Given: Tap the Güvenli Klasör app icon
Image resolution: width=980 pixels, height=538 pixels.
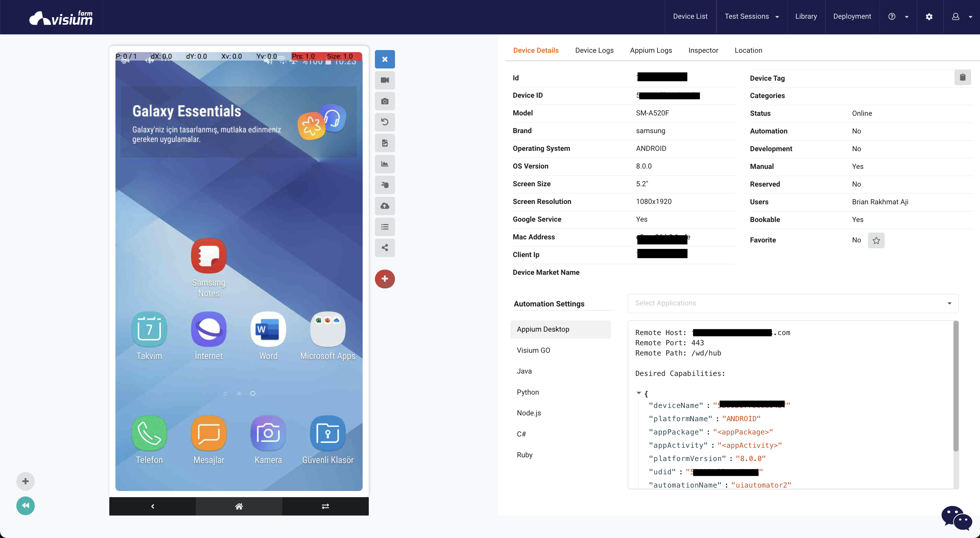Looking at the screenshot, I should coord(328,433).
